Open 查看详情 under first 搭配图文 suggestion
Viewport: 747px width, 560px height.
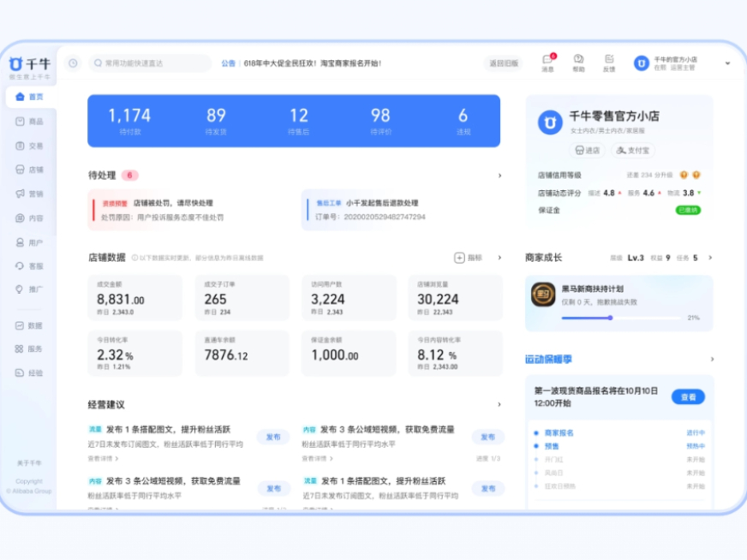[103, 459]
